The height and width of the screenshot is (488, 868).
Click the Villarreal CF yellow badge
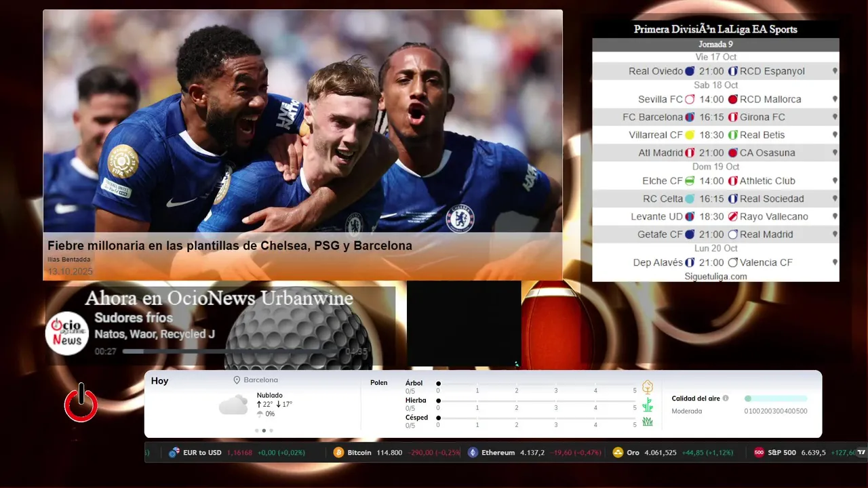click(x=690, y=135)
